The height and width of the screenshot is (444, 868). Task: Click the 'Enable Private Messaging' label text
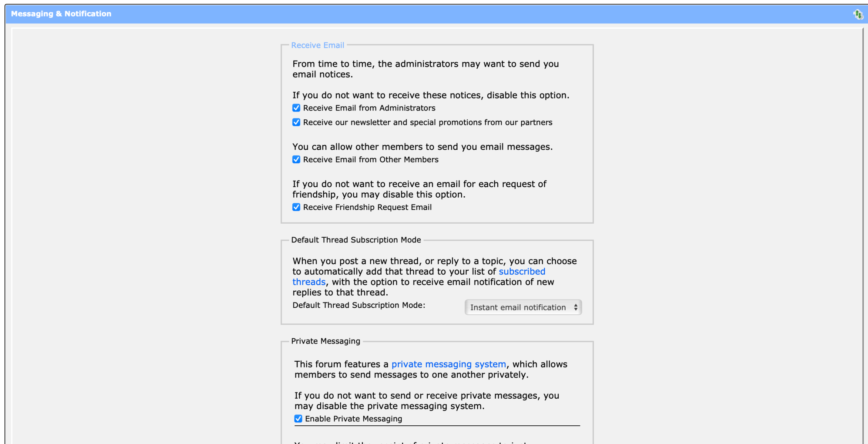353,419
